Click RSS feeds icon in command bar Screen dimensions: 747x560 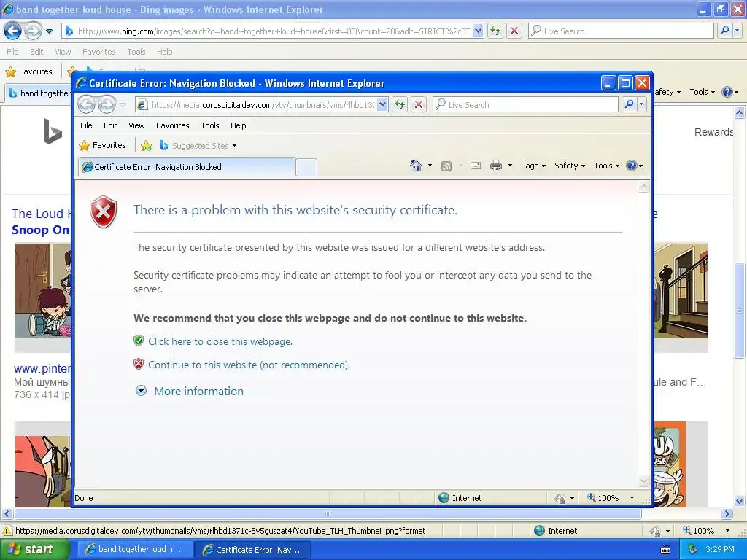pyautogui.click(x=446, y=166)
